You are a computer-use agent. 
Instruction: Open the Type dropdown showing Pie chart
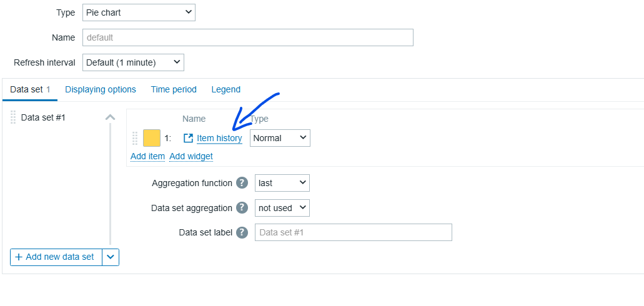coord(139,12)
